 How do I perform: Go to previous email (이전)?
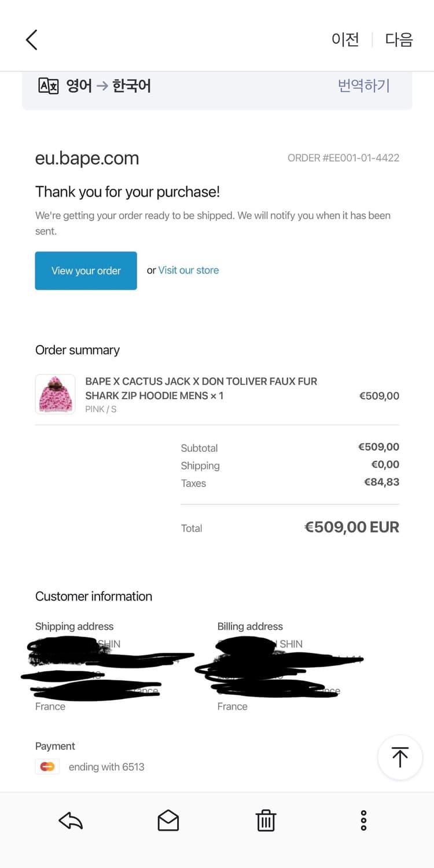coord(345,39)
